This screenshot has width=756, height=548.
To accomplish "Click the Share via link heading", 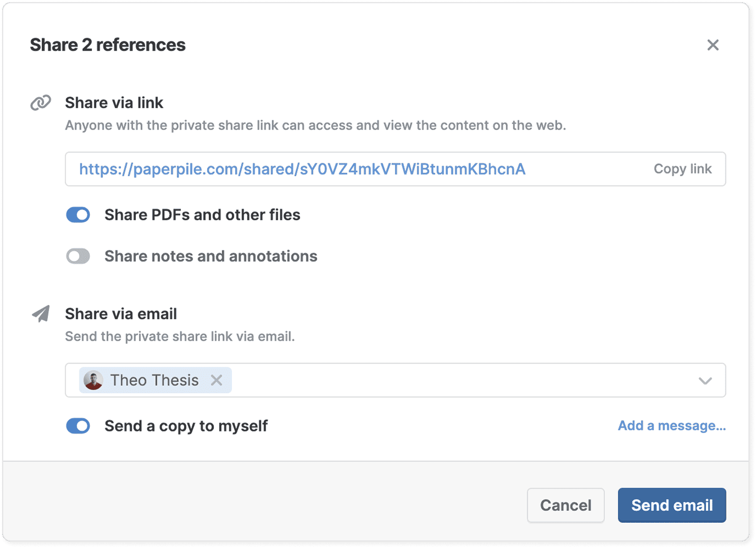I will pos(114,103).
